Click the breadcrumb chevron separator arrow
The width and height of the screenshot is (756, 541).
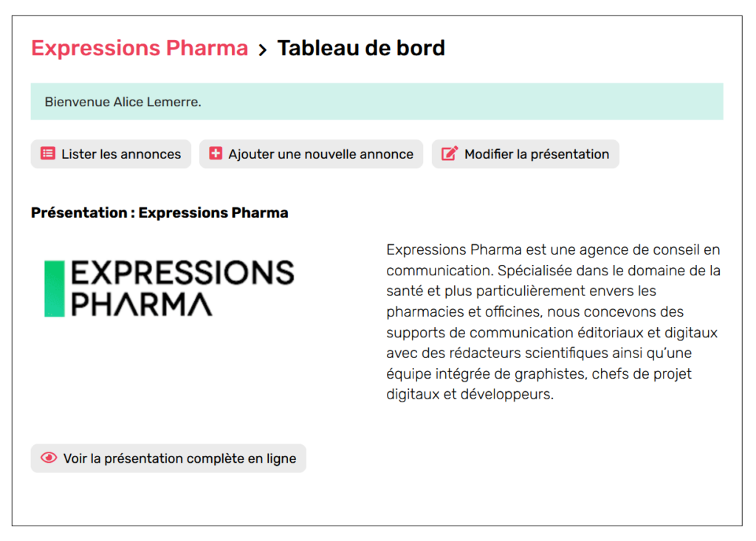click(x=262, y=49)
